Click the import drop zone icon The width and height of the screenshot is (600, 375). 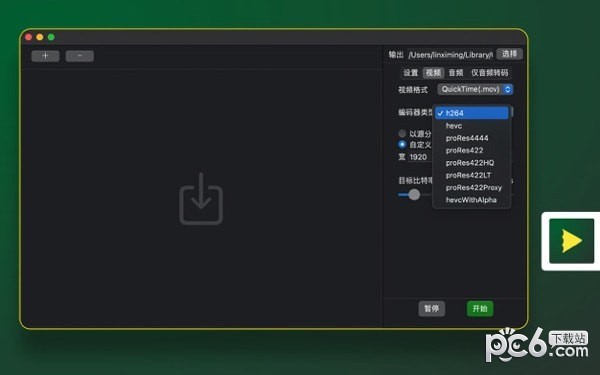201,199
